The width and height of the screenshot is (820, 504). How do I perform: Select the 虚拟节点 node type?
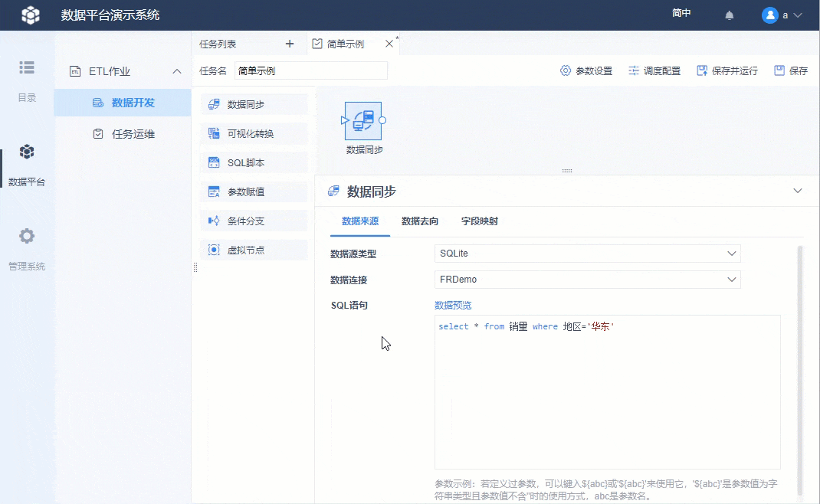[x=254, y=250]
